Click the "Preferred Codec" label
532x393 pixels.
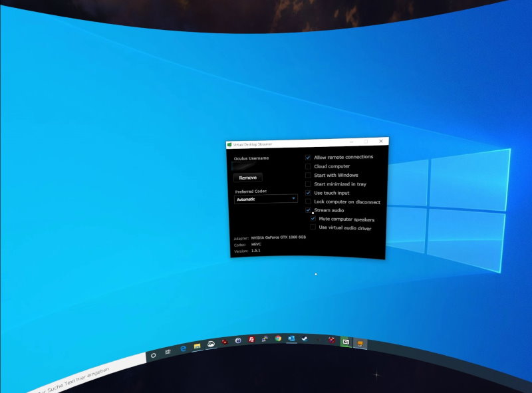click(251, 192)
